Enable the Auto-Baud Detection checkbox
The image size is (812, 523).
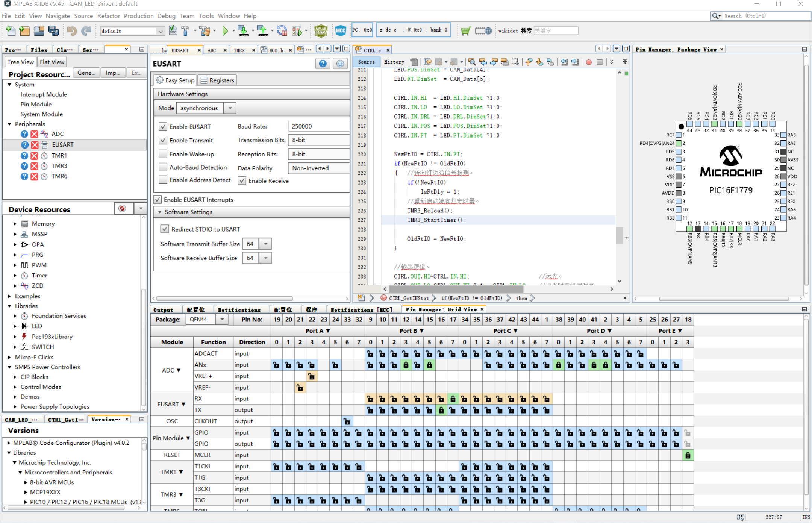tap(162, 167)
